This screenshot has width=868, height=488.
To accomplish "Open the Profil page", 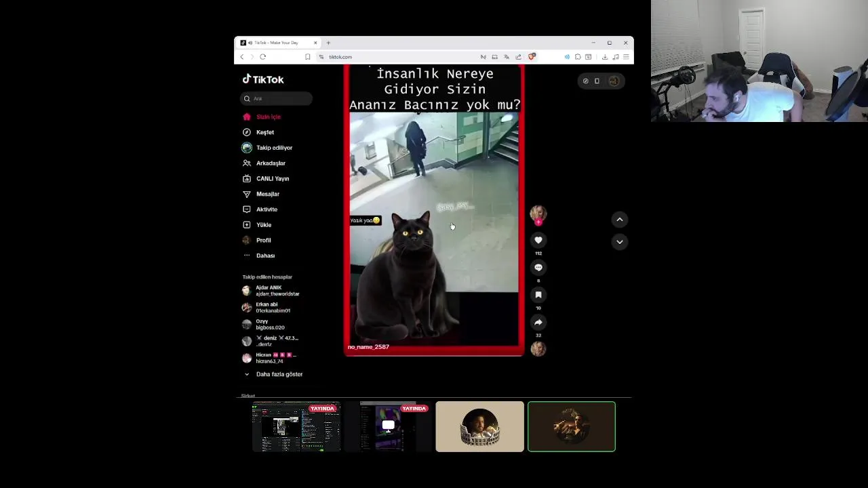I will [264, 241].
